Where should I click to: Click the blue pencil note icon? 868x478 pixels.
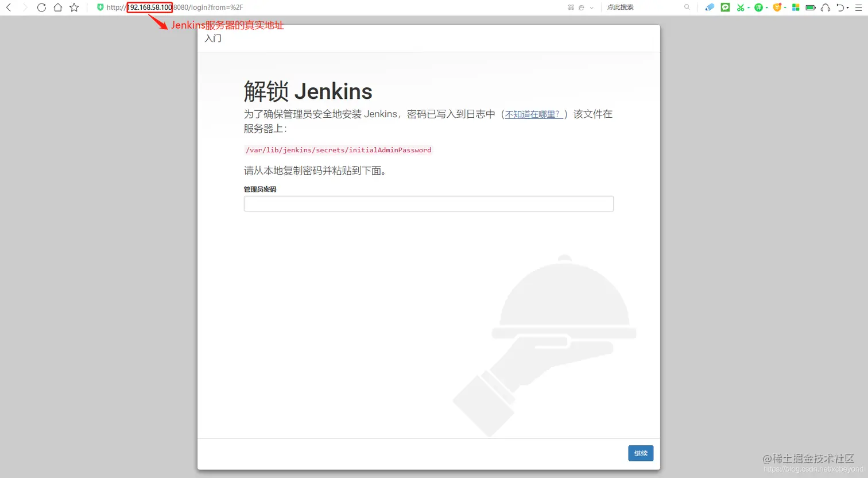[x=710, y=7]
